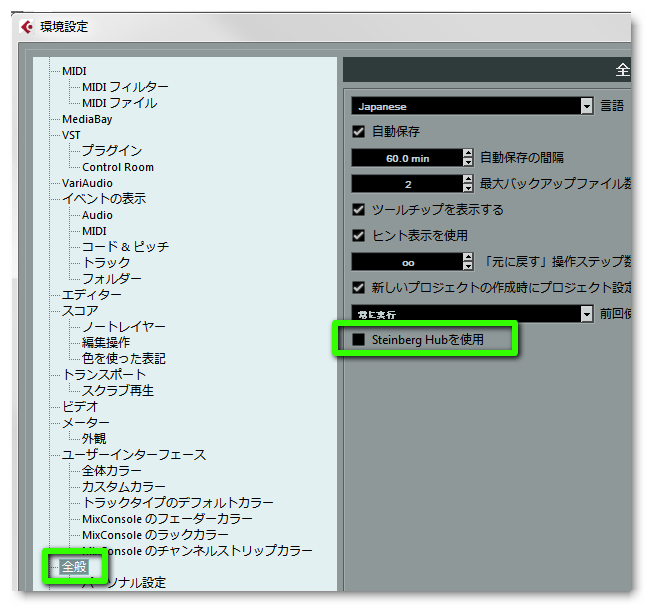Toggle ヒント表示を使用 checkbox
Screen dimensions: 654x614
pyautogui.click(x=359, y=236)
